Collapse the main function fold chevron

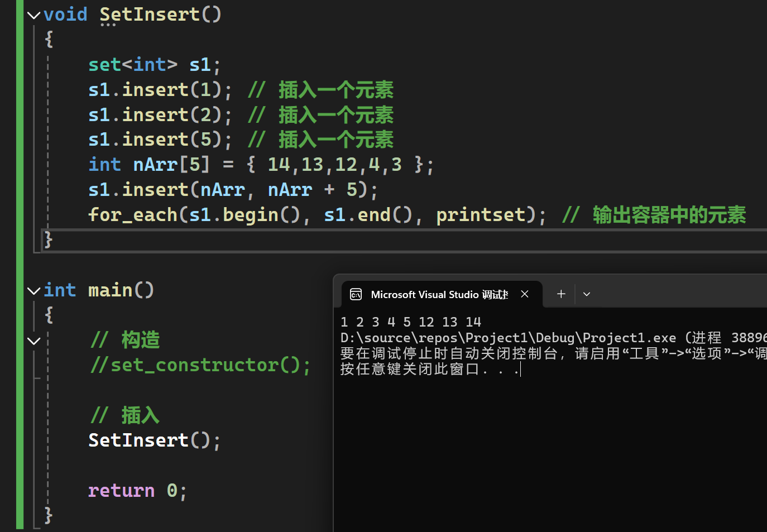[33, 291]
